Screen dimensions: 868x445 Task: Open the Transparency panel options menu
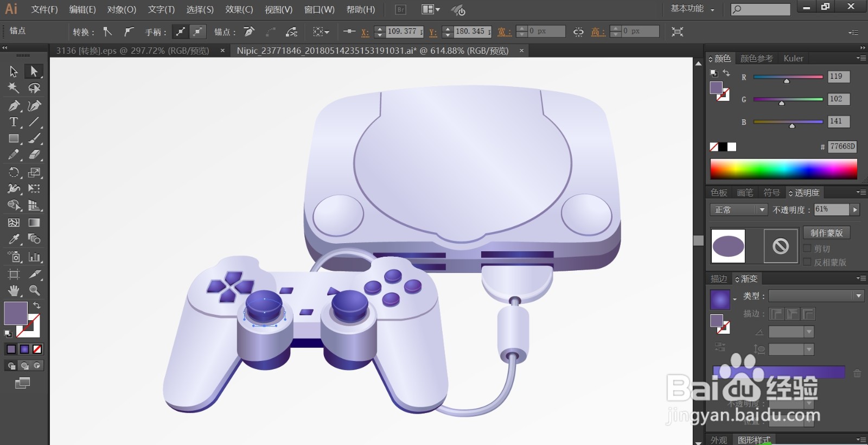coord(860,192)
